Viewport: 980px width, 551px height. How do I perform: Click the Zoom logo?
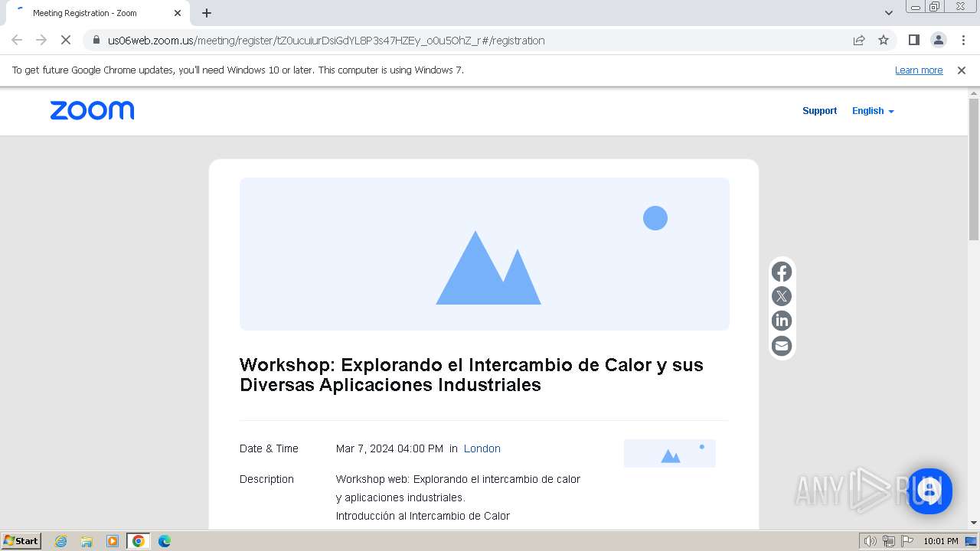[x=92, y=111]
